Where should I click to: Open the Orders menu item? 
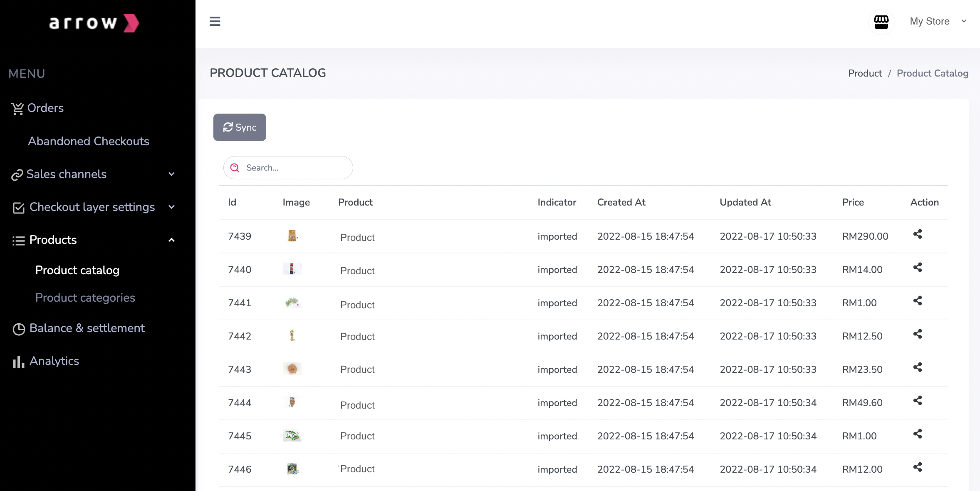[45, 108]
